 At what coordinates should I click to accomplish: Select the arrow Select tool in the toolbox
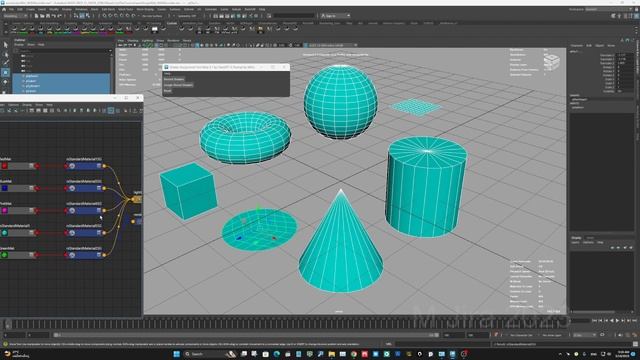(x=6, y=45)
